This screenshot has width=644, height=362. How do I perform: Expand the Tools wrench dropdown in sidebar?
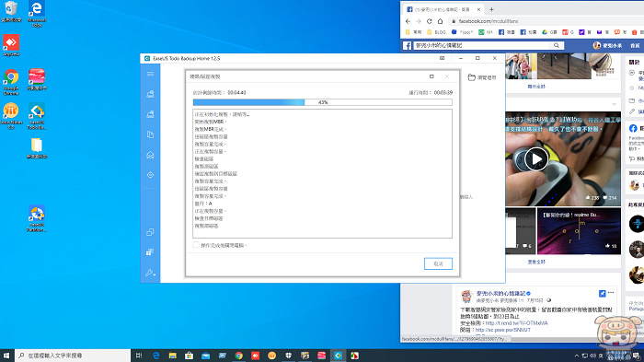tap(150, 273)
